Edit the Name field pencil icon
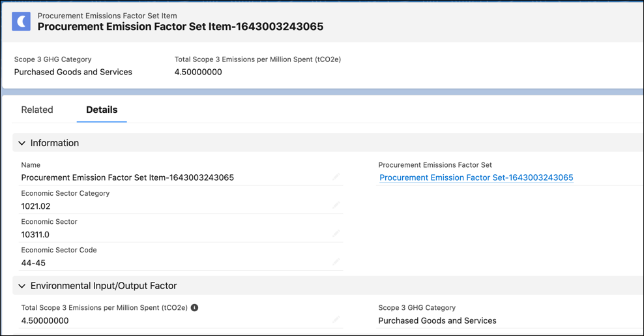644x336 pixels. [336, 177]
